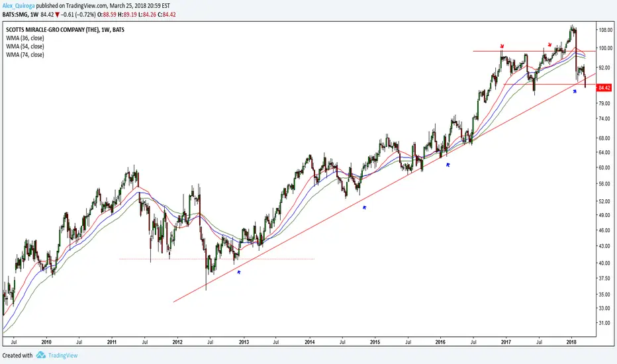Image resolution: width=617 pixels, height=364 pixels.
Task: Click the high value 'H:89.19'
Action: pos(127,15)
